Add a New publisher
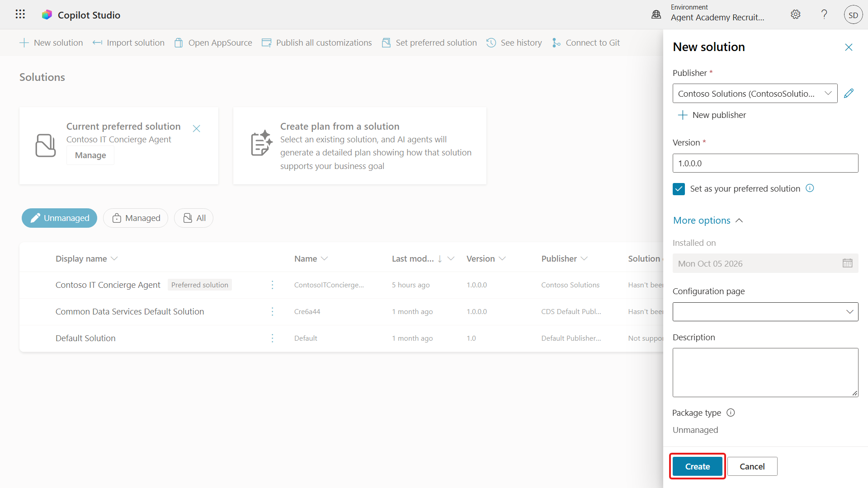 712,115
